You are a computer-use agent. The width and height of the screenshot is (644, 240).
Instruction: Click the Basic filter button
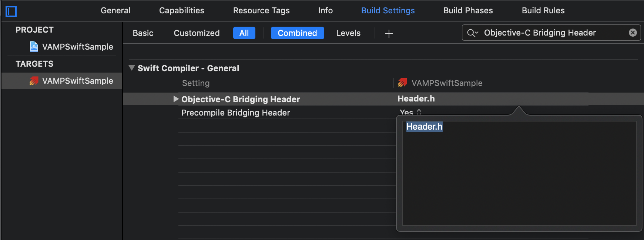pyautogui.click(x=143, y=33)
